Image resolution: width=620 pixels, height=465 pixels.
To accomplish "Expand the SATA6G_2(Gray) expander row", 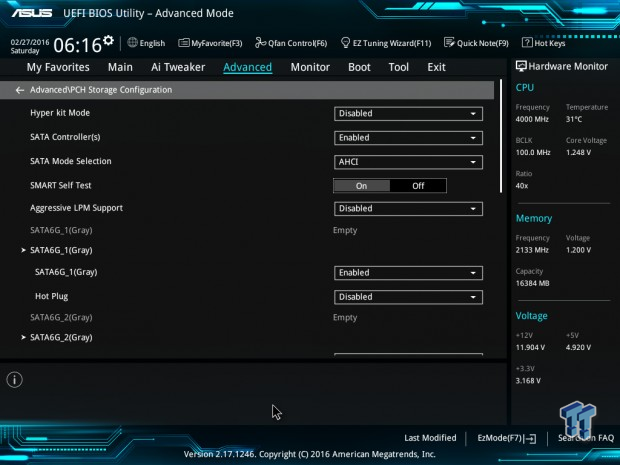I will [x=57, y=338].
